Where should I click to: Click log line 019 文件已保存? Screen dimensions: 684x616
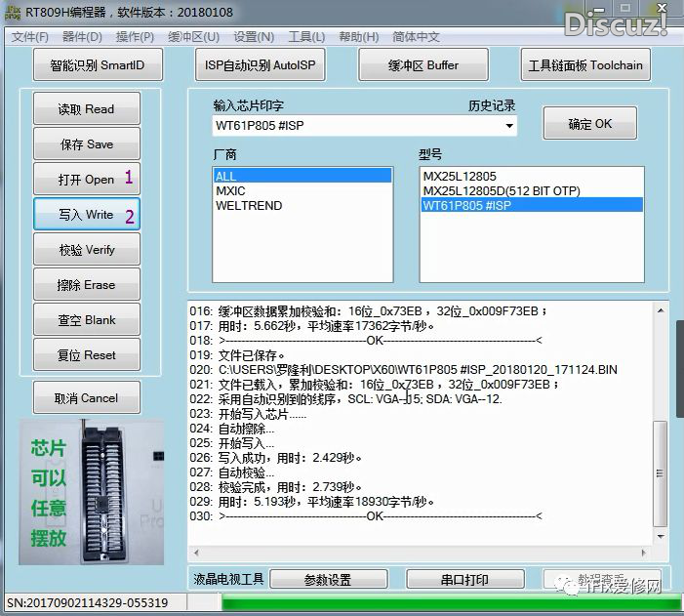pyautogui.click(x=237, y=355)
